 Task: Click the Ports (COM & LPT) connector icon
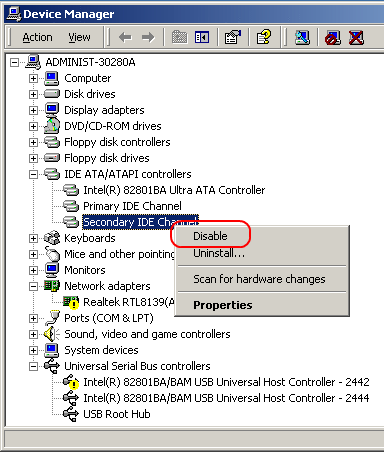(52, 318)
